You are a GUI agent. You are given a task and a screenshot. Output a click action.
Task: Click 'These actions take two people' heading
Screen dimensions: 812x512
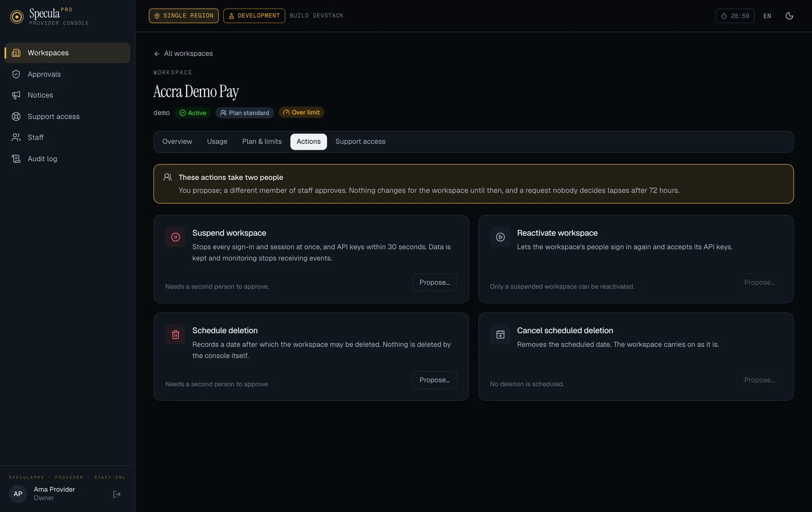(x=231, y=177)
